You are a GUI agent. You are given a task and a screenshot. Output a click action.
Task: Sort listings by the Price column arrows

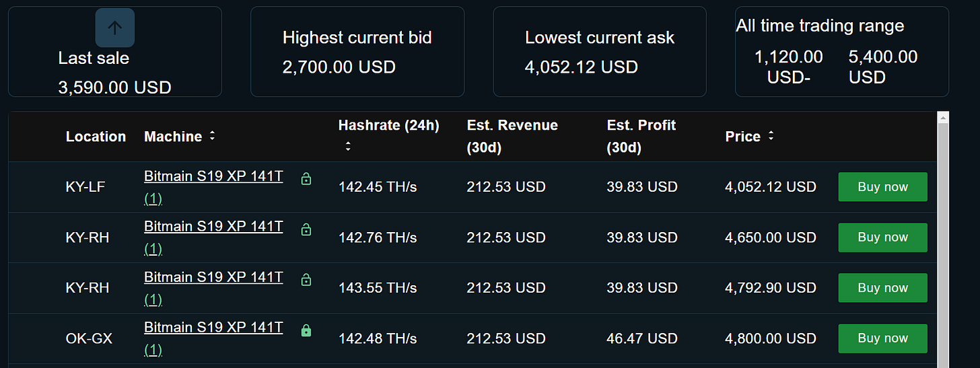771,136
